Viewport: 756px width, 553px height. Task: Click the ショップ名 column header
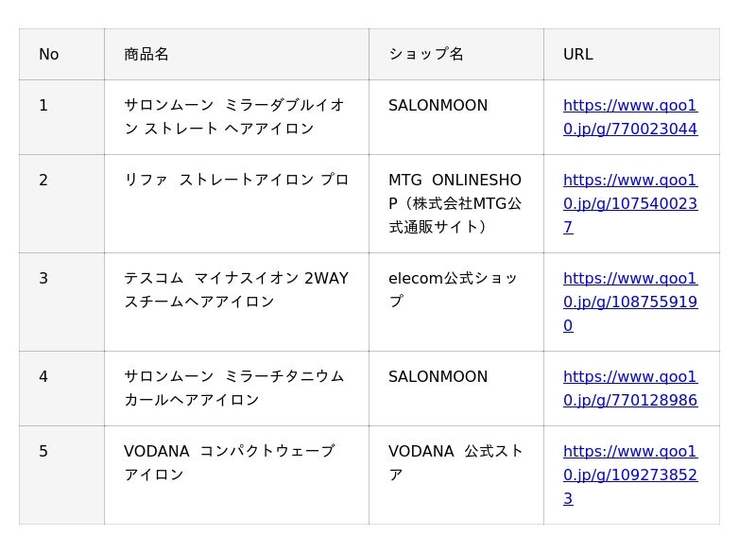pos(425,54)
